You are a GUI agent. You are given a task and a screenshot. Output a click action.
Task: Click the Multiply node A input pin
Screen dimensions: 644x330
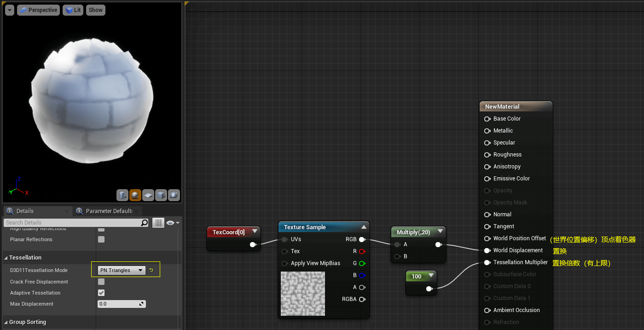pos(397,244)
